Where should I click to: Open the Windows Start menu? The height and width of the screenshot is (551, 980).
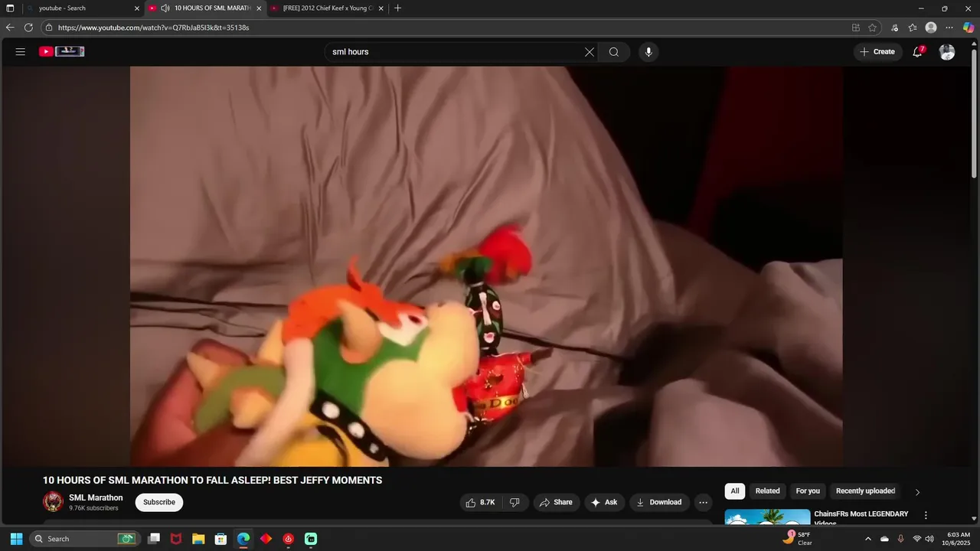16,539
